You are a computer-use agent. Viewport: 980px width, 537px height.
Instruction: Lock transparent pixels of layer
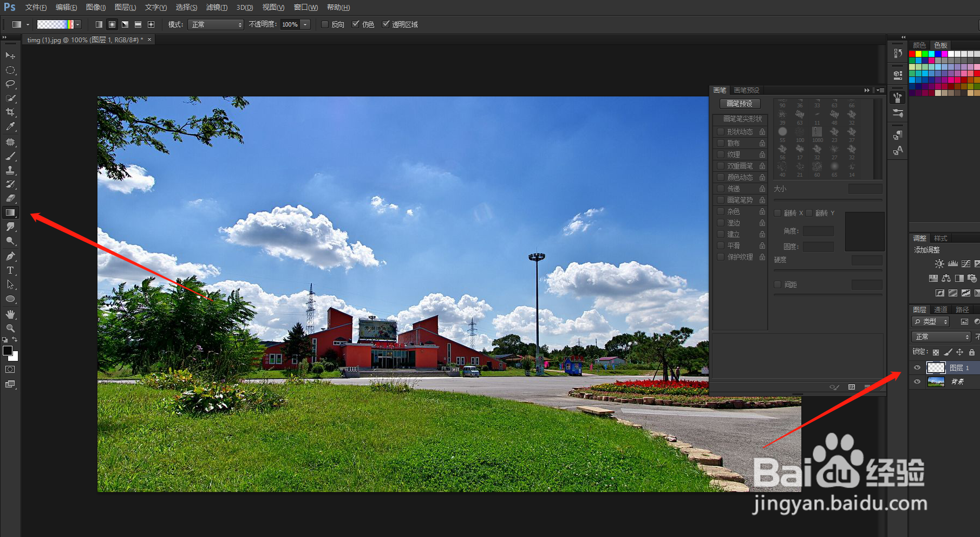click(x=936, y=352)
